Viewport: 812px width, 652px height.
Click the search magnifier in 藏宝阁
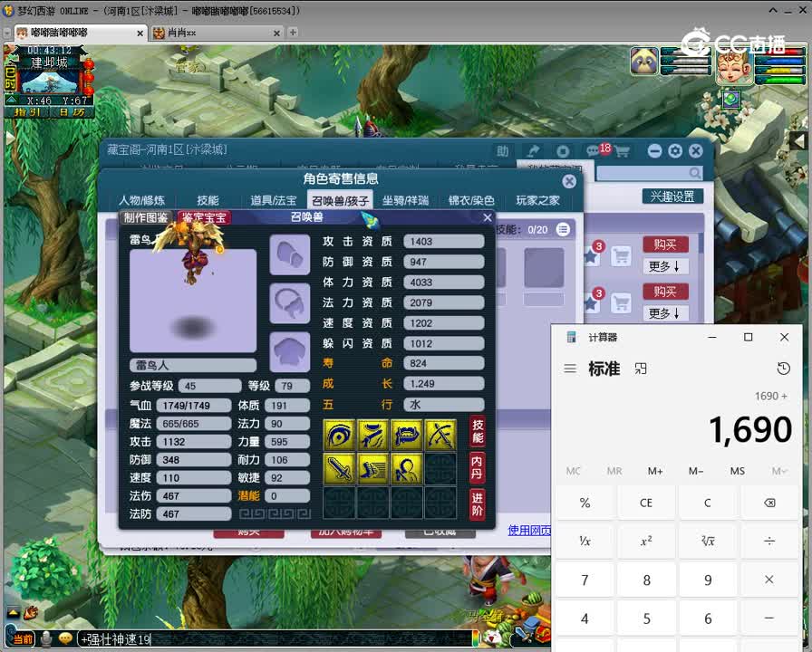tap(694, 173)
